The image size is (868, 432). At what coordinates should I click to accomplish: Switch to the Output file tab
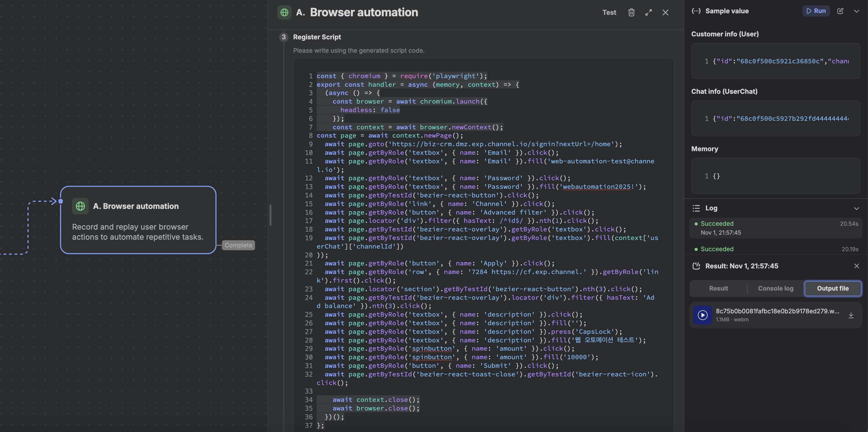[x=833, y=288]
